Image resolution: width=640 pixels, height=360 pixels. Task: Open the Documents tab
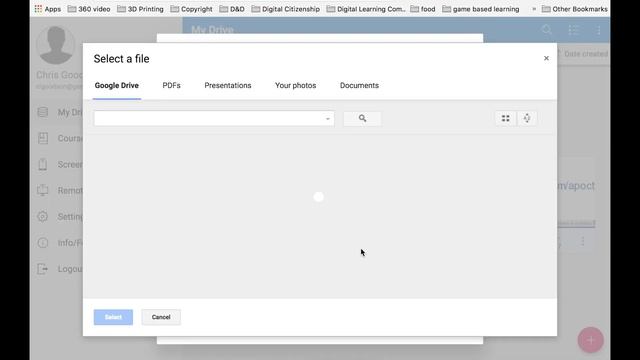point(359,86)
